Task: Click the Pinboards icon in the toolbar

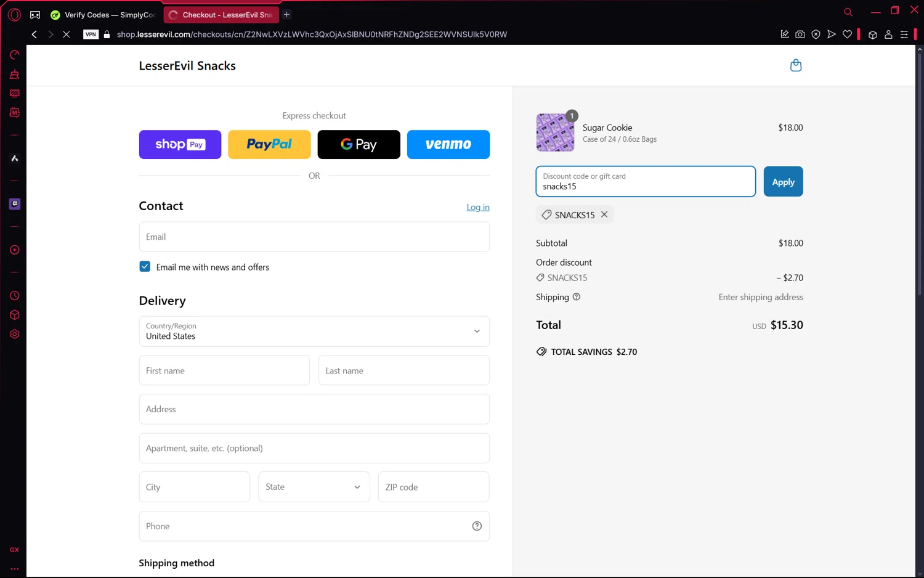Action: click(784, 35)
